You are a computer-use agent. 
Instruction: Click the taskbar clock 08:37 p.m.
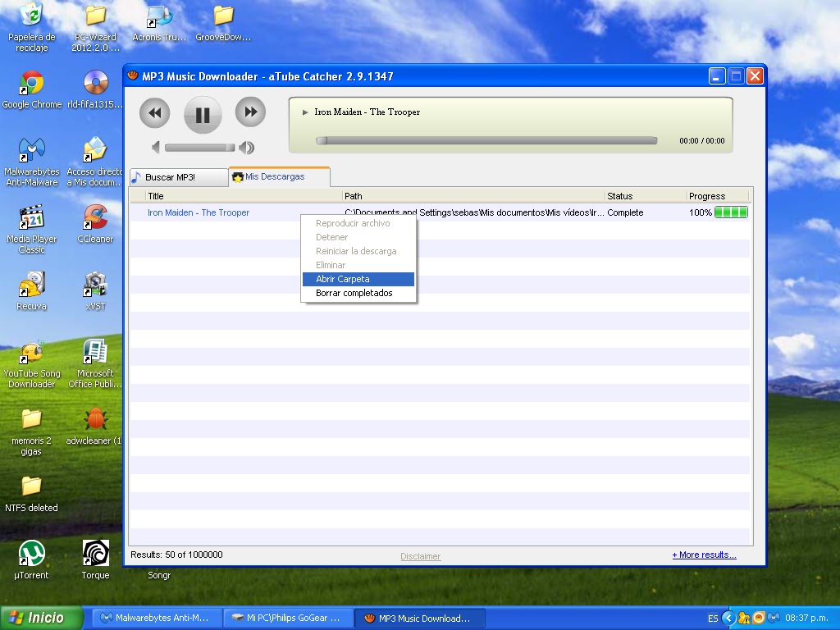point(807,619)
